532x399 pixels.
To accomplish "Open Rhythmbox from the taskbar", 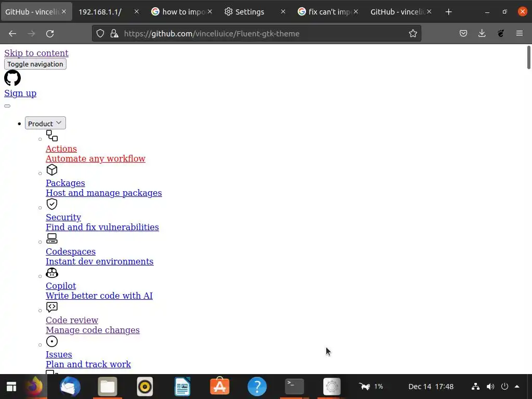I will tap(145, 387).
